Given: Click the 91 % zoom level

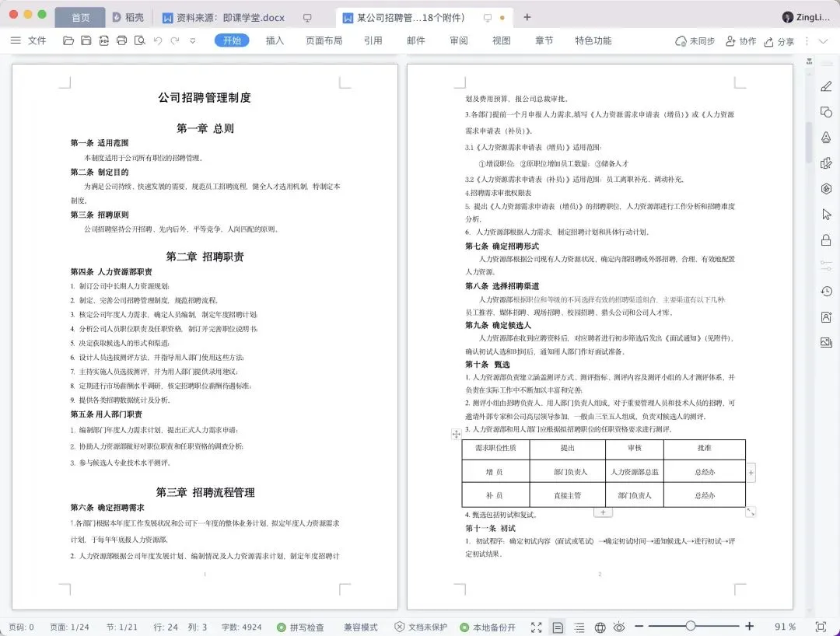Looking at the screenshot, I should (785, 627).
